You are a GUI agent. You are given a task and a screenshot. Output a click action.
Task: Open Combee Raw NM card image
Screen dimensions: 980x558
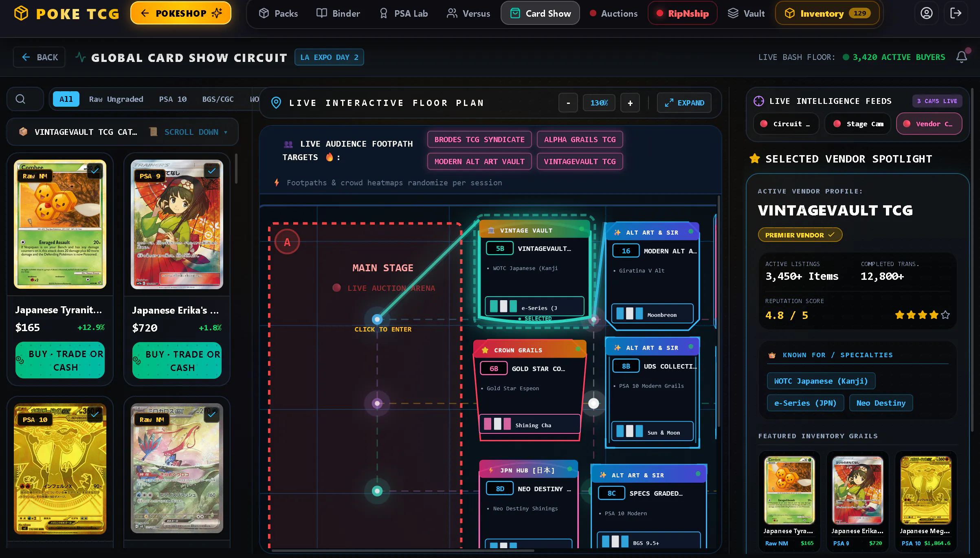point(60,224)
